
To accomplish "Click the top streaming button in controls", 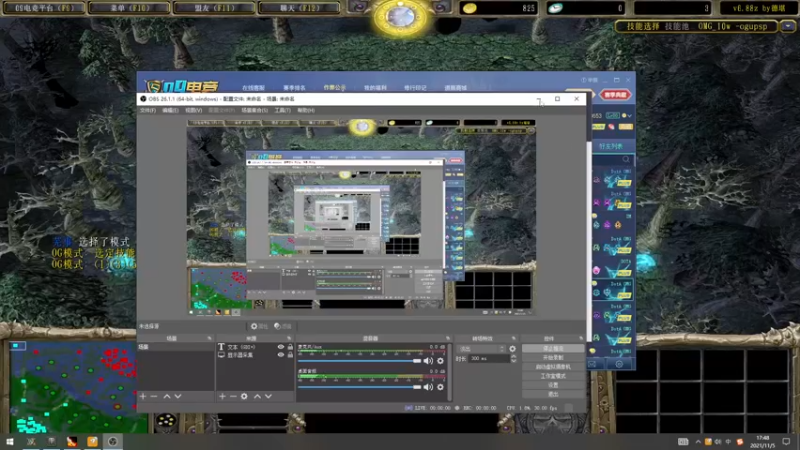I will 553,348.
